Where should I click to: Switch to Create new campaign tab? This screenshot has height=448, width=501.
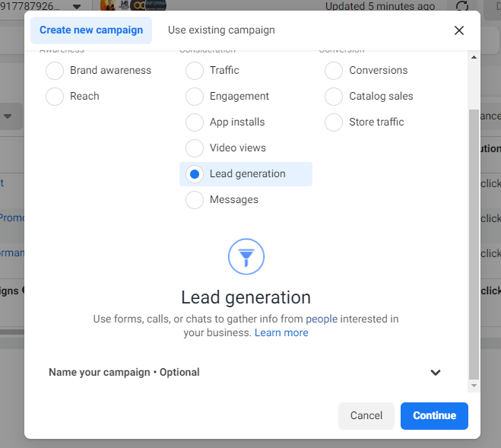tap(91, 30)
